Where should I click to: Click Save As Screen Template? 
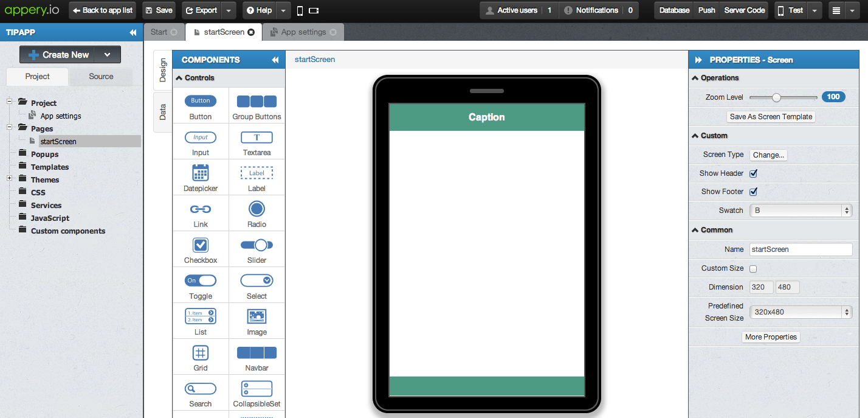(x=771, y=116)
